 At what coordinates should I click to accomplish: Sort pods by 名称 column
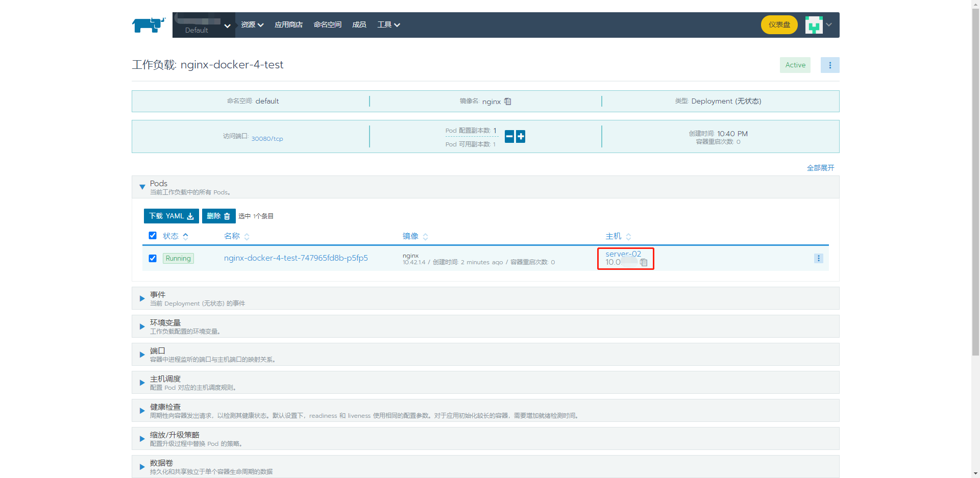pyautogui.click(x=237, y=236)
